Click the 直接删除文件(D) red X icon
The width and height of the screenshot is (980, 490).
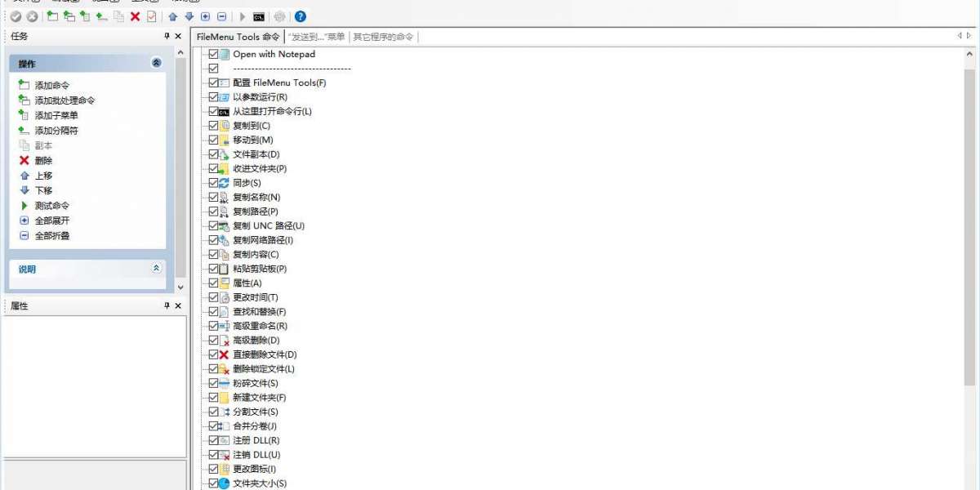[225, 354]
